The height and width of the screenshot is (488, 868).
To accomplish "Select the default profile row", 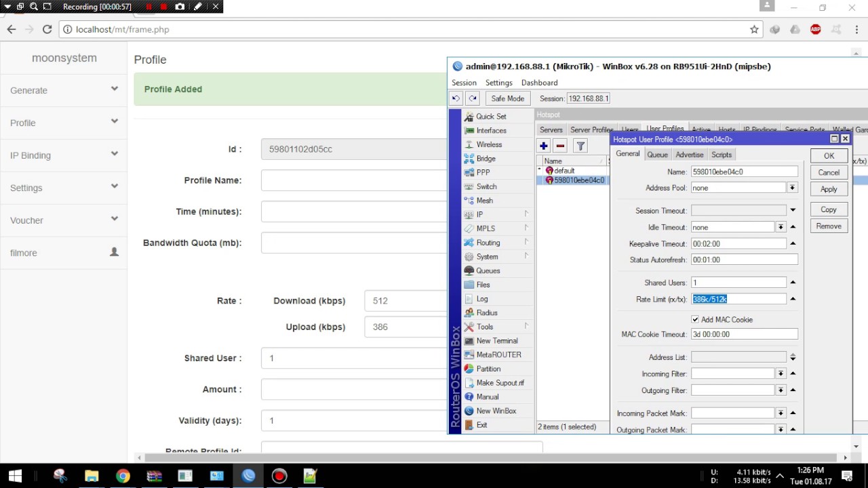I will pos(573,171).
